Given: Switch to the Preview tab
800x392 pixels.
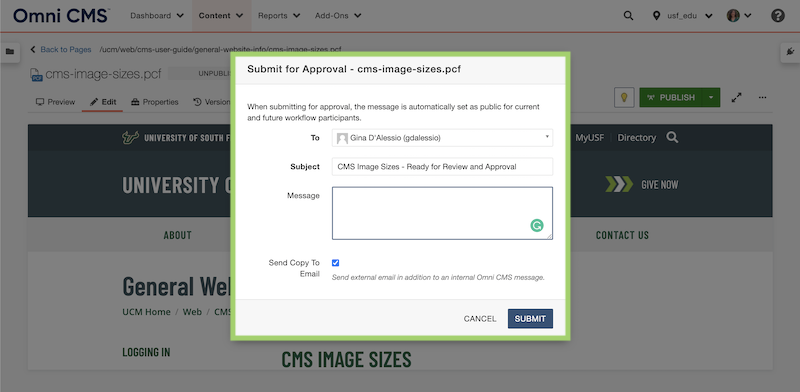Looking at the screenshot, I should pos(55,102).
